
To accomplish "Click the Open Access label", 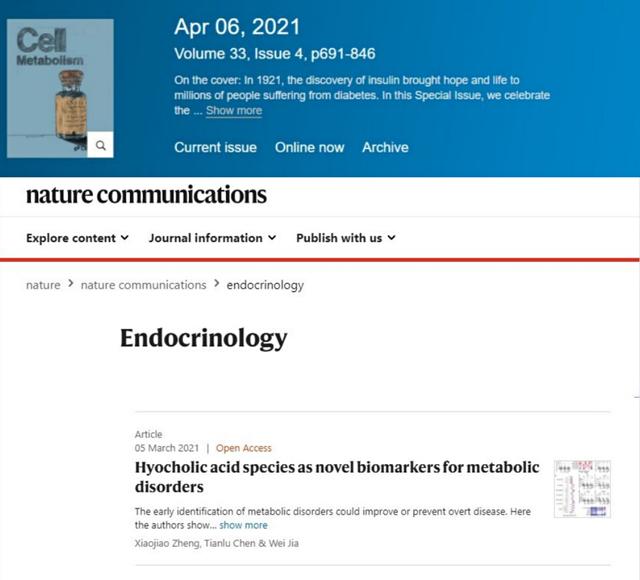I will 244,448.
